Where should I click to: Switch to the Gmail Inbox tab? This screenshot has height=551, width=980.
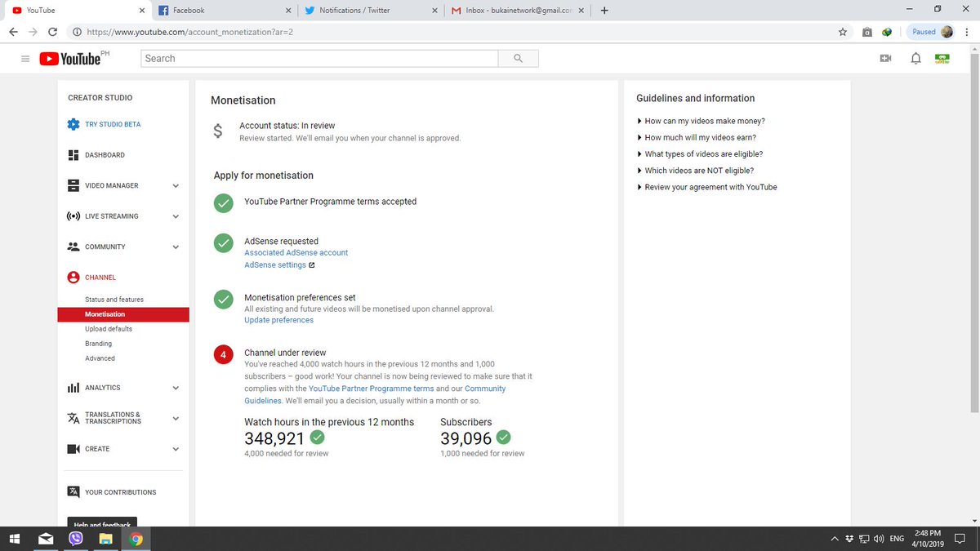coord(516,11)
